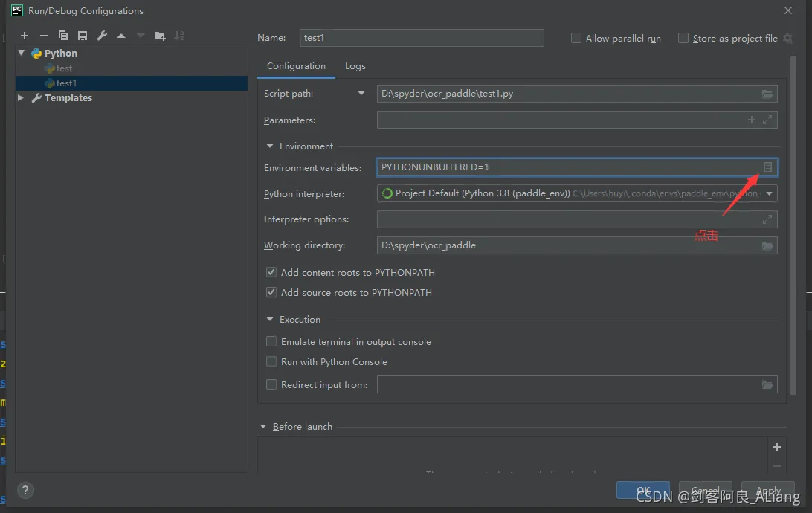Open the environment variables editor icon

(768, 167)
